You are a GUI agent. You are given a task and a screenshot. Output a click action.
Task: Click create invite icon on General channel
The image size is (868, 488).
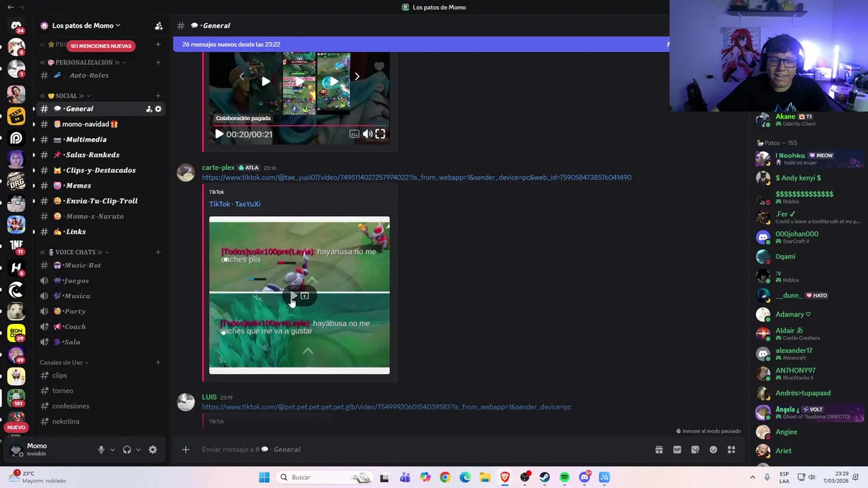click(x=149, y=108)
